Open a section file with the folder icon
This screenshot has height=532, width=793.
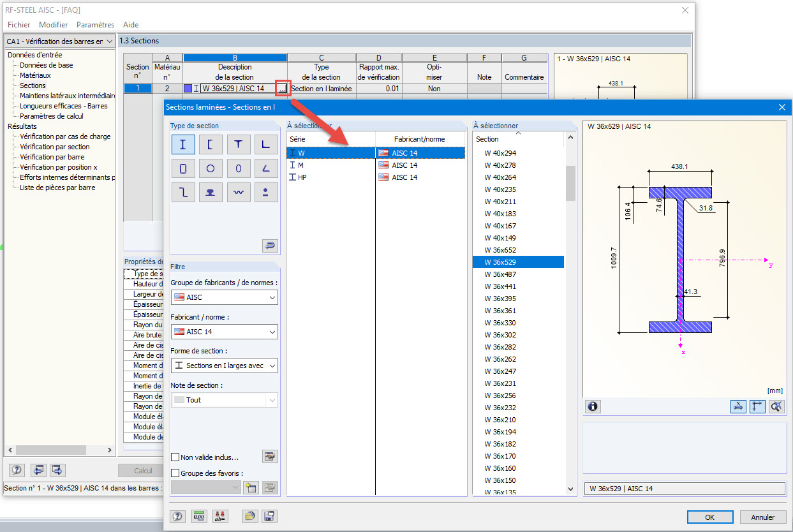tap(249, 516)
